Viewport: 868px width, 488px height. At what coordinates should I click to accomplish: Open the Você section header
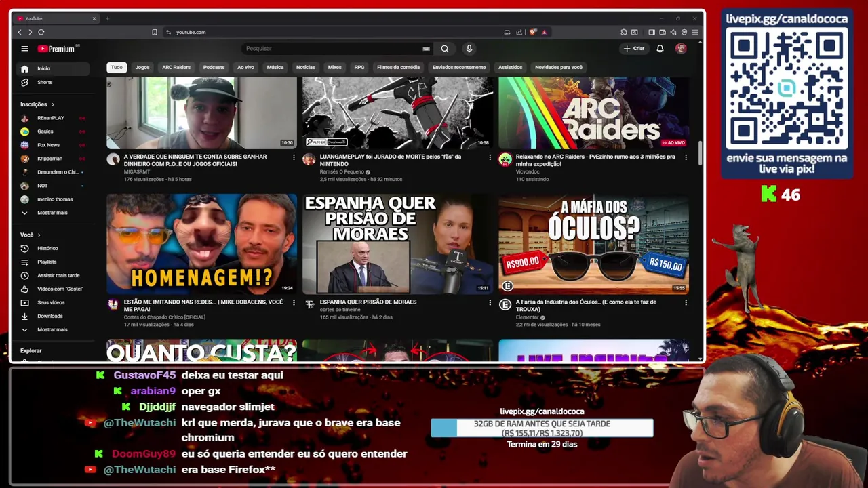[x=31, y=235]
